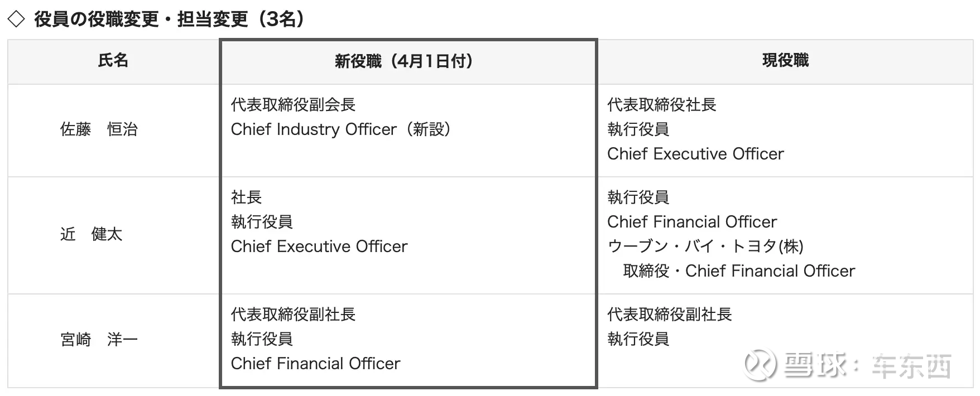
Task: Click 取締役・Chief Financial Officer line
Action: 739,271
